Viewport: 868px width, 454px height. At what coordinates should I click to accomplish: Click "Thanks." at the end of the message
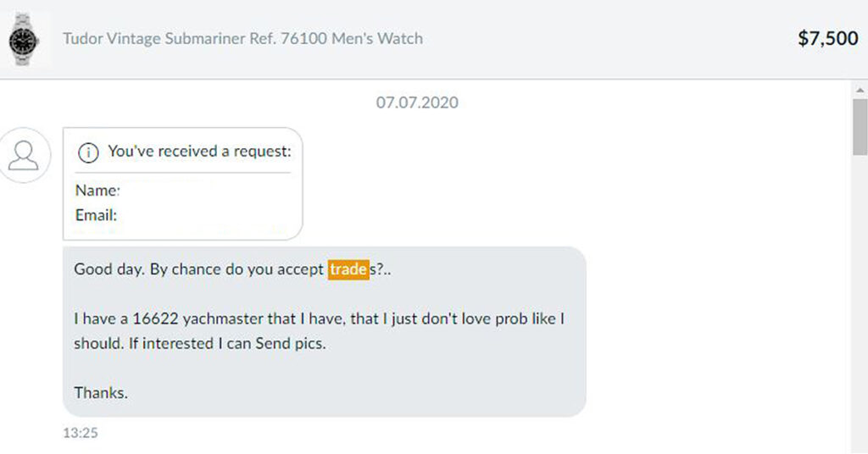[101, 393]
